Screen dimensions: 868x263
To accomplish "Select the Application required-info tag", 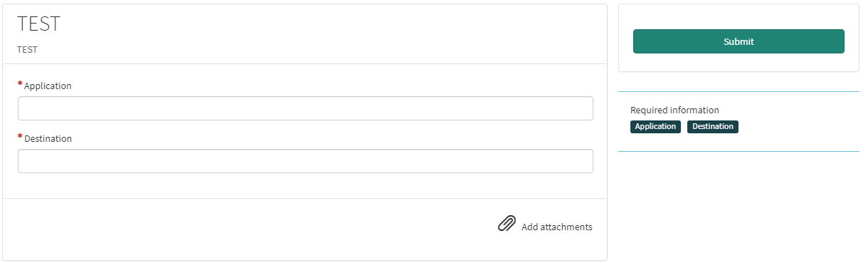I will click(655, 127).
